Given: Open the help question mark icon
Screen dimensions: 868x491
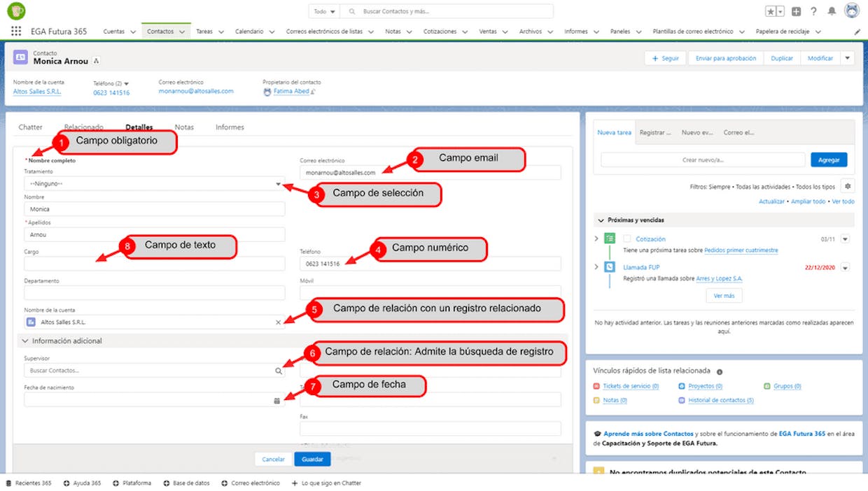Looking at the screenshot, I should pyautogui.click(x=813, y=11).
